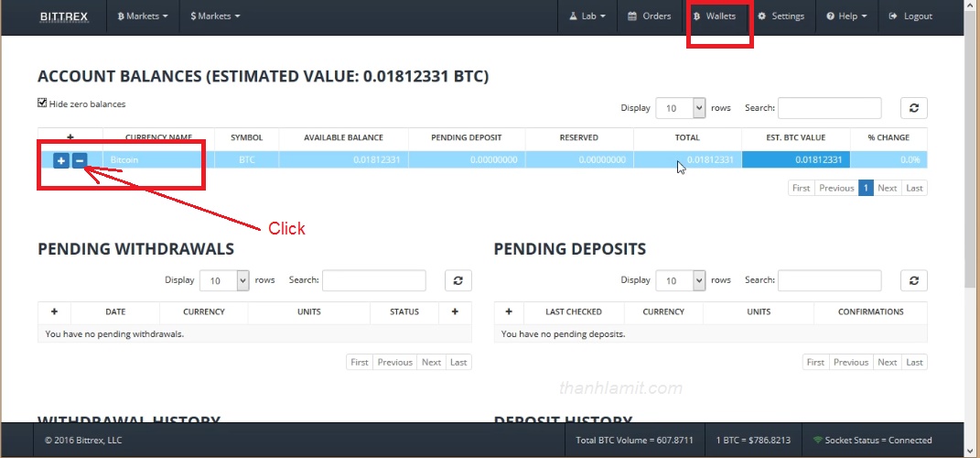Sort by Currency Name column in balances
This screenshot has height=458, width=980.
(x=158, y=137)
